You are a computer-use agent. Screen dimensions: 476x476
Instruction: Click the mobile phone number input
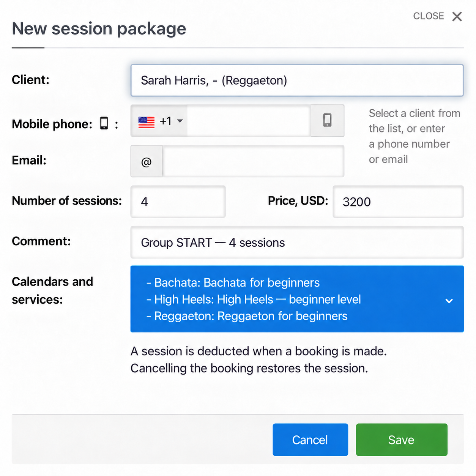249,121
